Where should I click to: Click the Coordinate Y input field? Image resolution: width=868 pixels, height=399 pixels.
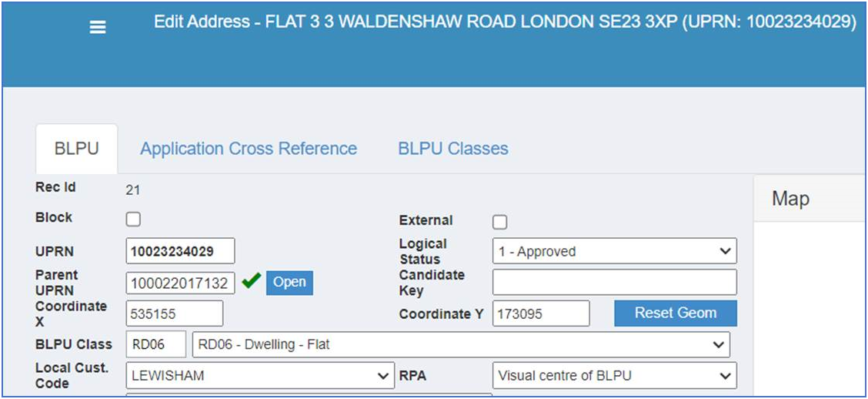coord(541,313)
